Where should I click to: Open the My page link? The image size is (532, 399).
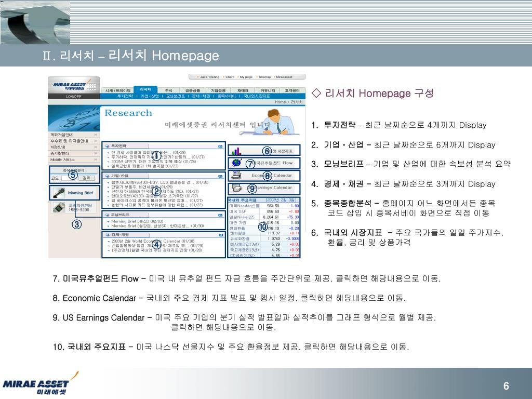pyautogui.click(x=246, y=77)
